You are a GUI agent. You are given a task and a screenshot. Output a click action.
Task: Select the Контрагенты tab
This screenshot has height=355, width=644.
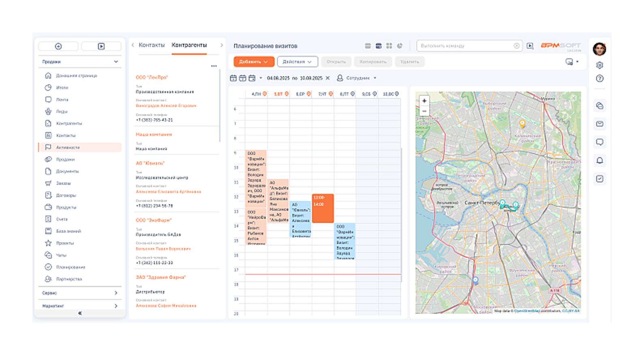[189, 45]
